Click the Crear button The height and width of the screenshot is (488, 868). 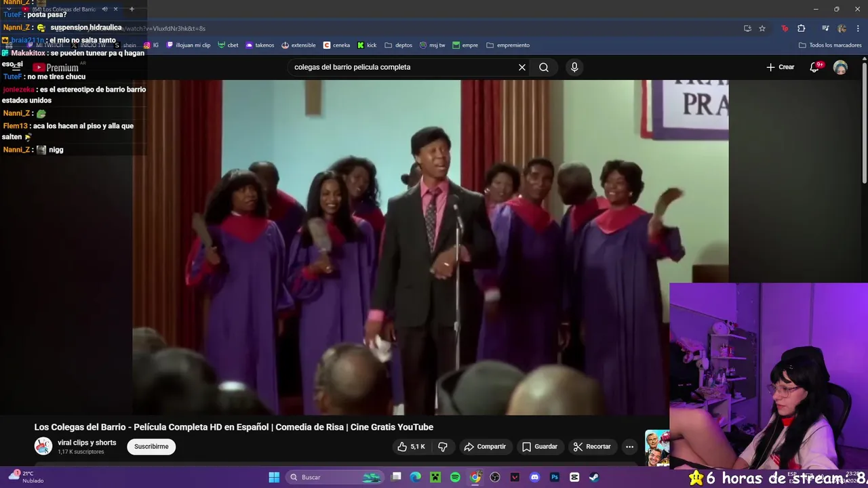[781, 67]
